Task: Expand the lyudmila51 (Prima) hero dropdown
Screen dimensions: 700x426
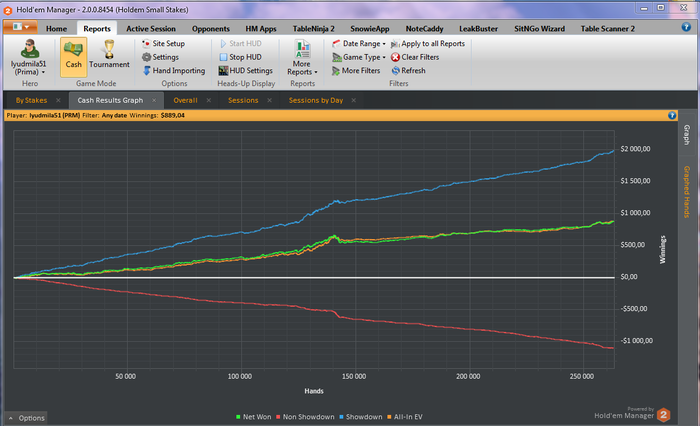Action: 43,72
